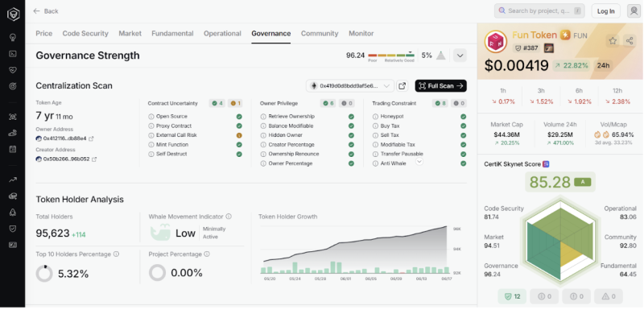Screen dimensions: 644x314
Task: Click info icon beside Project Percentage
Action: [207, 254]
